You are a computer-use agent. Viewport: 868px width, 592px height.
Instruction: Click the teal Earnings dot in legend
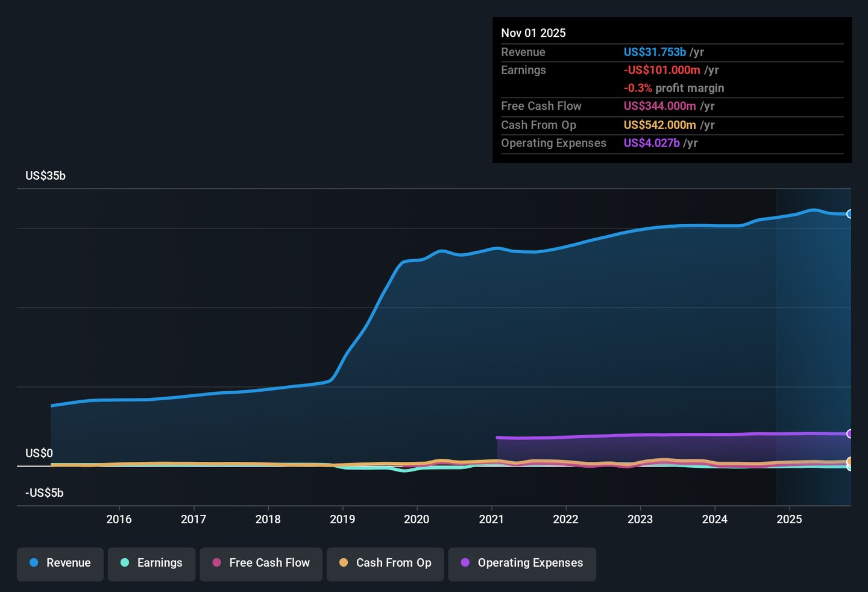(125, 562)
